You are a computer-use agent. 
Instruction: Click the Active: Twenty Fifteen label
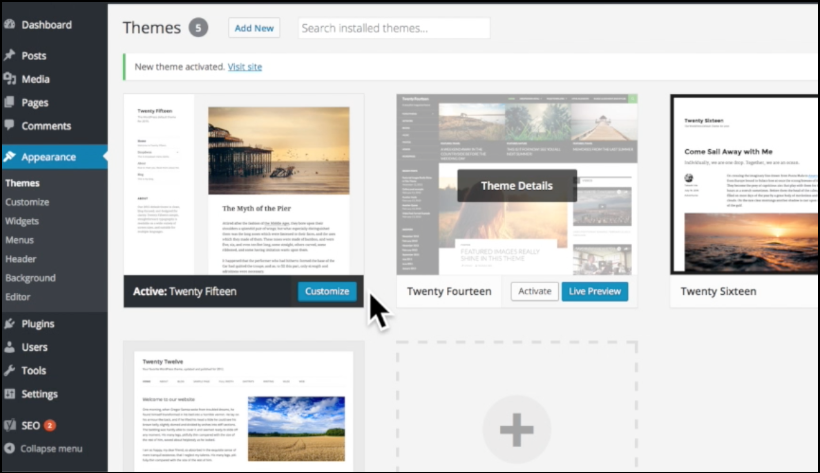coord(185,291)
